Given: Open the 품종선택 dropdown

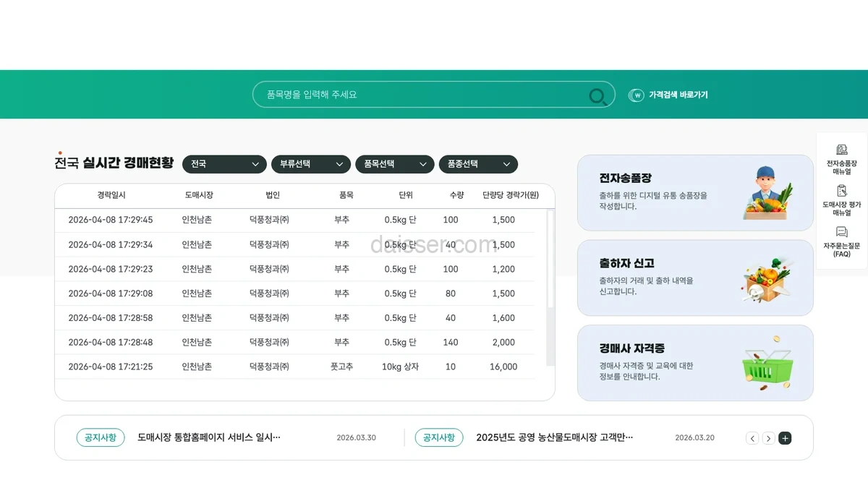Looking at the screenshot, I should coord(478,164).
